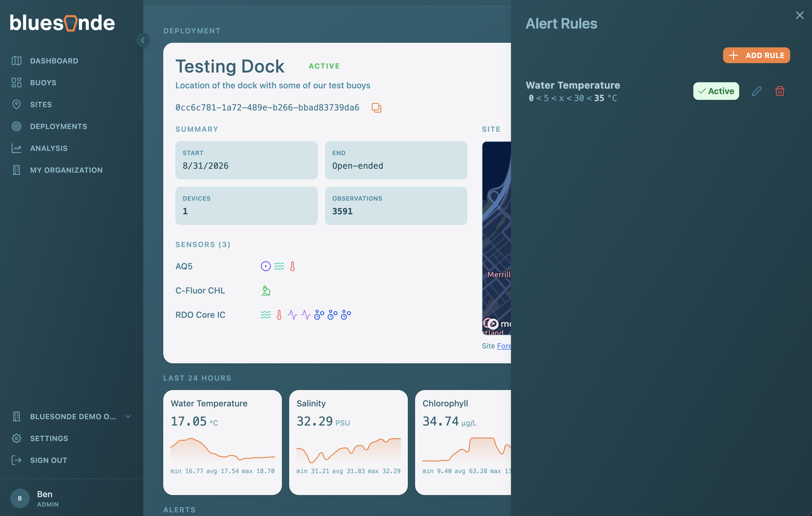Open Settings in the sidebar
The height and width of the screenshot is (516, 812).
pyautogui.click(x=40, y=438)
